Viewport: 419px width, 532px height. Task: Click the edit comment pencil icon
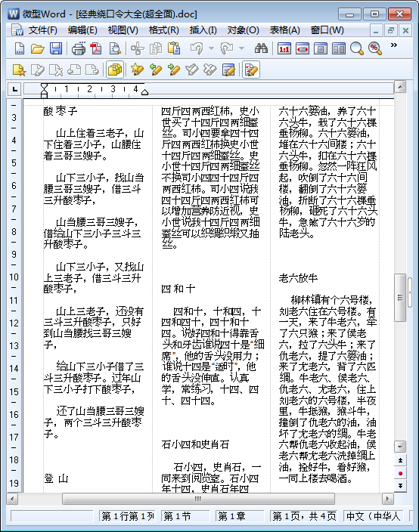(x=37, y=70)
